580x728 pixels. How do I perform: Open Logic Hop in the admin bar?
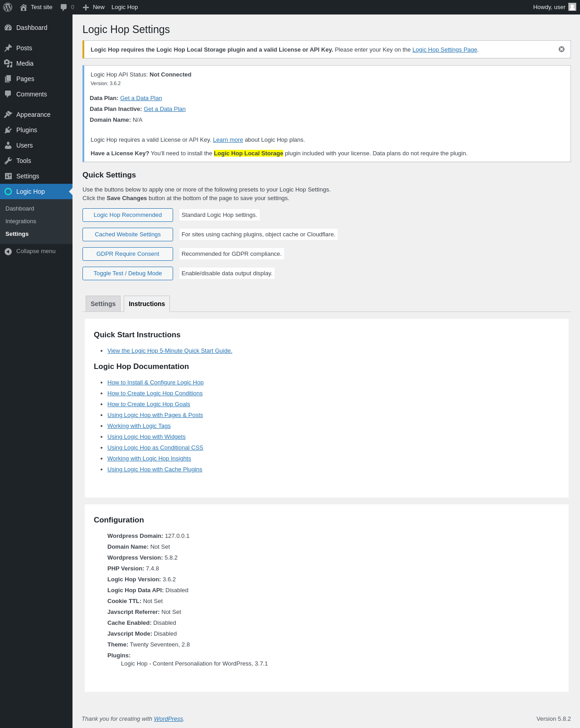point(125,7)
